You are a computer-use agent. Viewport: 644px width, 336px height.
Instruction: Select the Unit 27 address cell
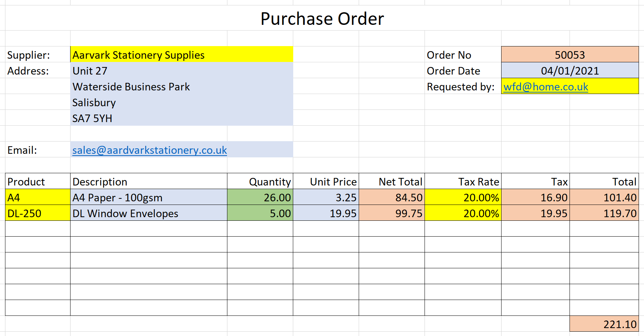pos(181,71)
